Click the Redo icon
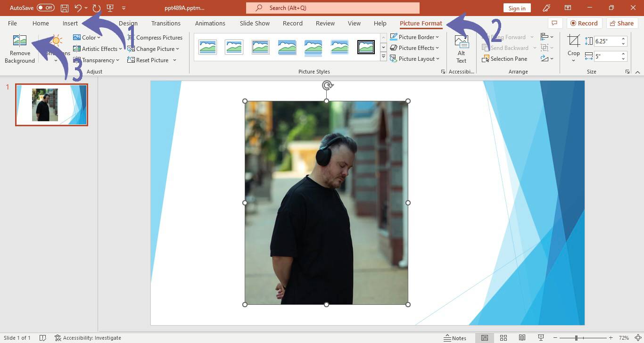The height and width of the screenshot is (343, 644). click(x=97, y=8)
